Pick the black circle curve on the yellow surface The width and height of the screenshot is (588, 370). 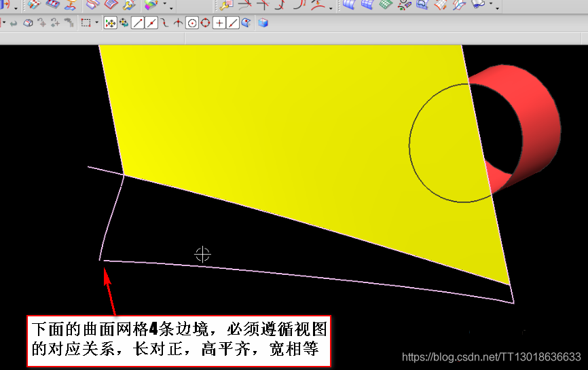[x=409, y=145]
